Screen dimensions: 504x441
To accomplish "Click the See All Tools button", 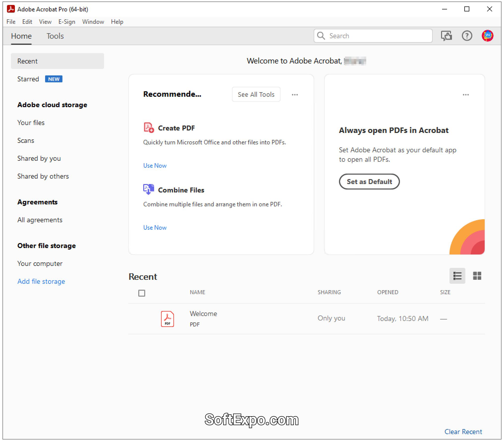I will click(256, 94).
